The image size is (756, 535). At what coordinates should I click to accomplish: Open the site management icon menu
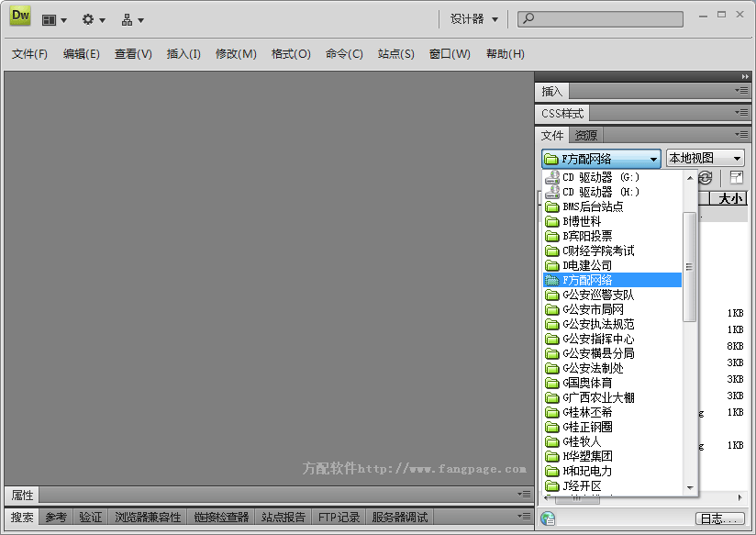pyautogui.click(x=132, y=20)
